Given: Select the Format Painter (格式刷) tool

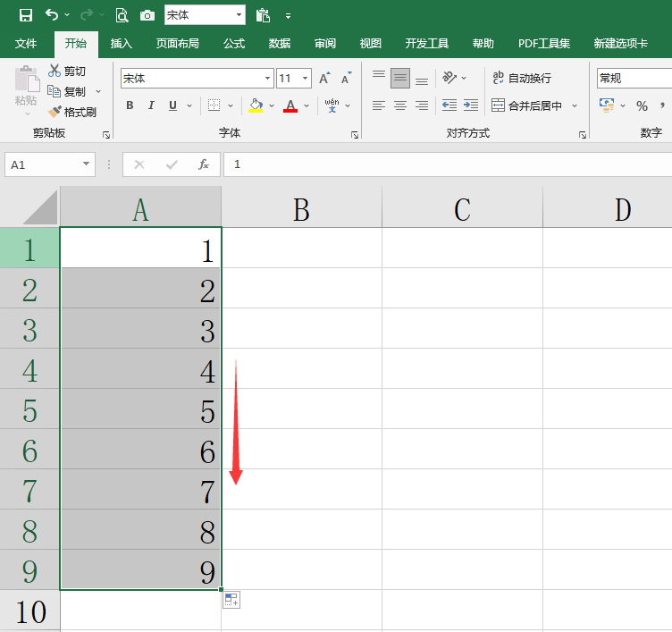Looking at the screenshot, I should click(72, 113).
